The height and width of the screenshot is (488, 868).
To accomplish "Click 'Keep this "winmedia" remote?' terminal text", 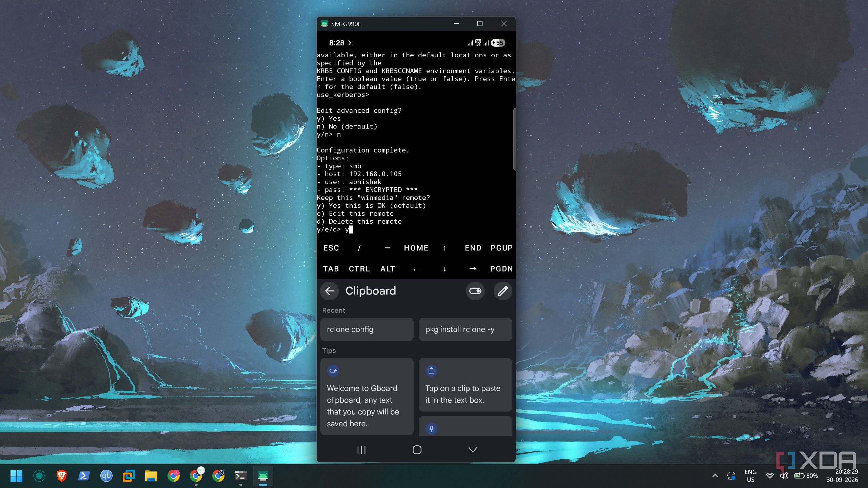I will point(373,198).
